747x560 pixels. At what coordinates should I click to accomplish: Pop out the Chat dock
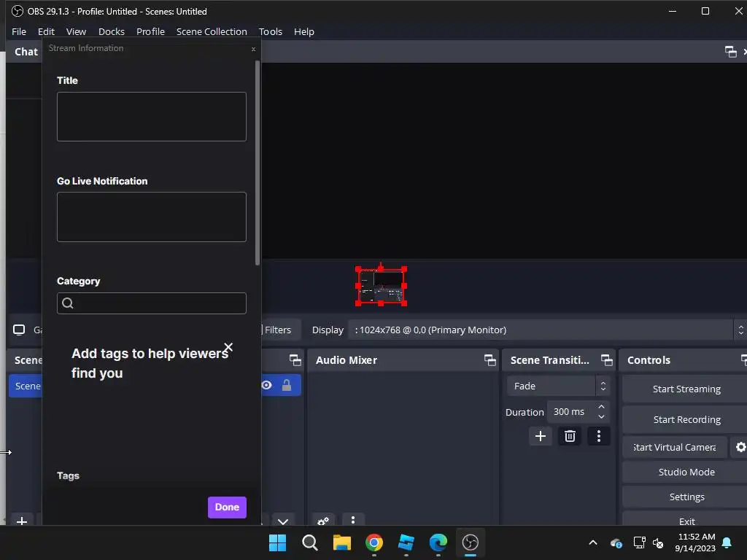730,52
